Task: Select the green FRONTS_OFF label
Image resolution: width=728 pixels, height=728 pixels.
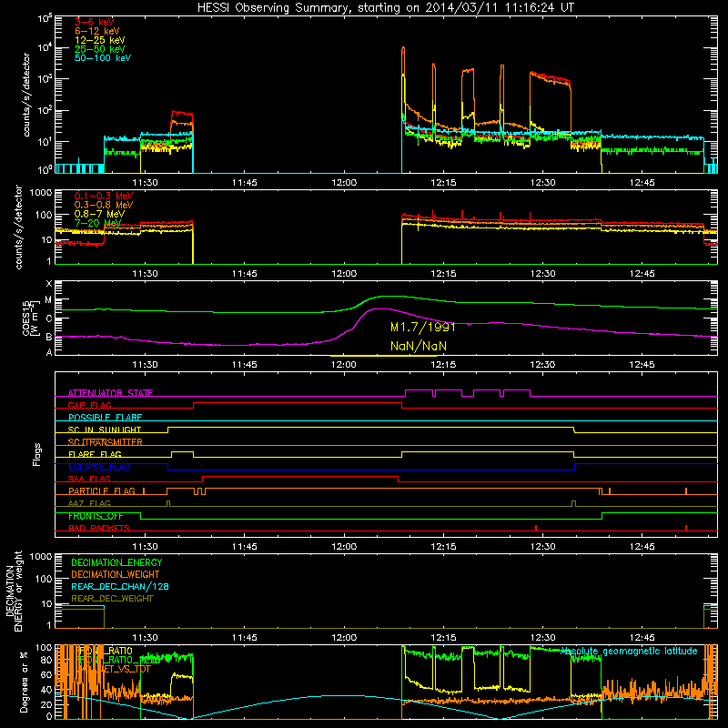Action: (96, 516)
